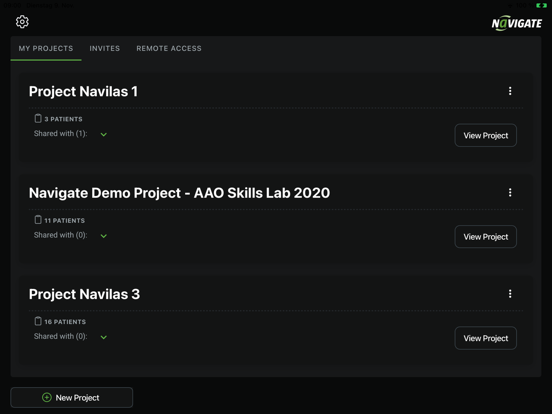Viewport: 552px width, 414px height.
Task: Click the Navigate logo
Action: tap(516, 23)
